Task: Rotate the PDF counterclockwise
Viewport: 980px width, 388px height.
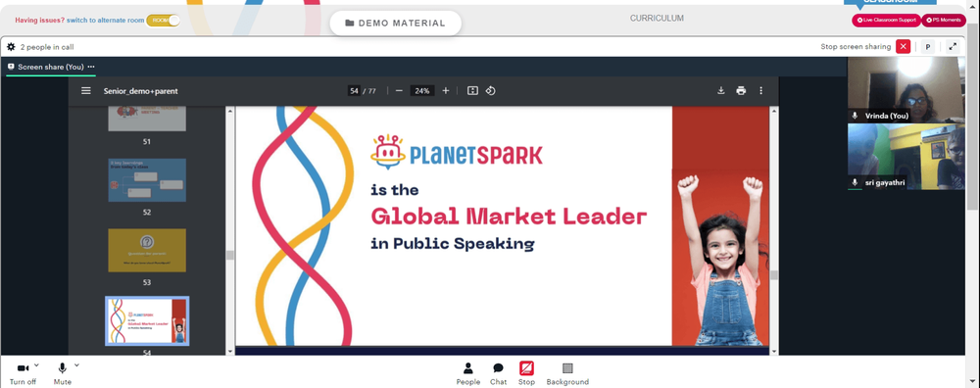Action: click(x=491, y=90)
